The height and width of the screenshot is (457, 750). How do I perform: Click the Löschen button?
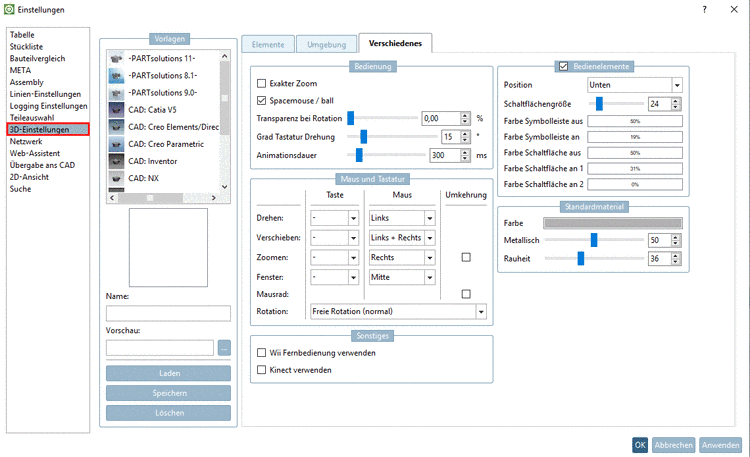[168, 413]
